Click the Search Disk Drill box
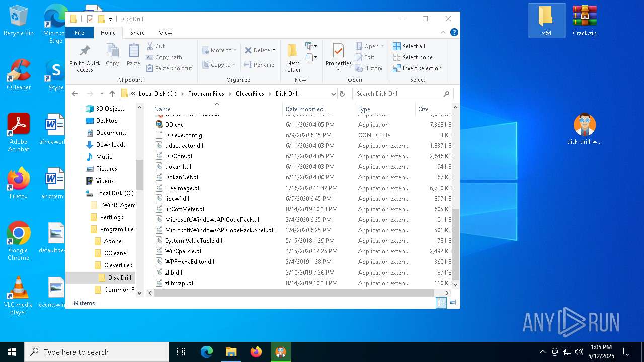 tap(403, 94)
